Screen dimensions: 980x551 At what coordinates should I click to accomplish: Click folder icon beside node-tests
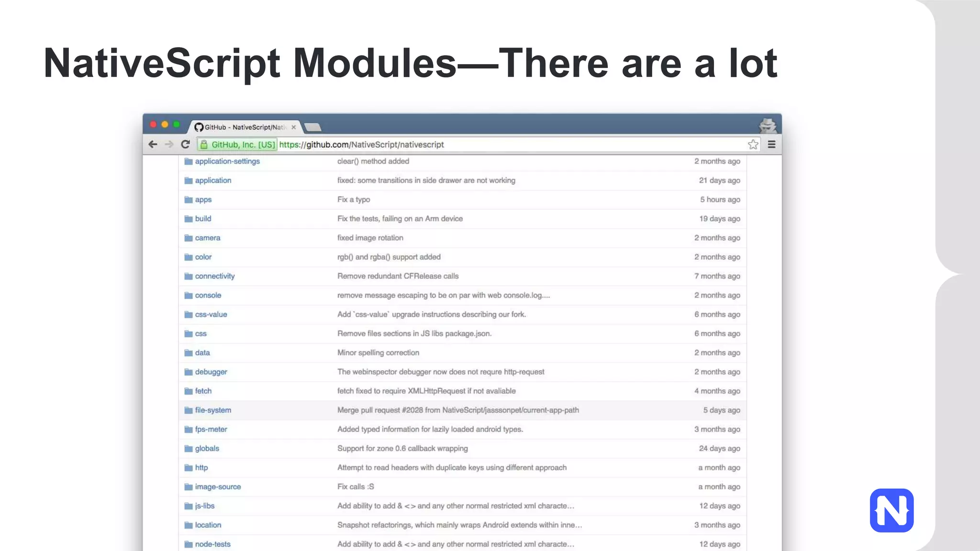(x=189, y=544)
